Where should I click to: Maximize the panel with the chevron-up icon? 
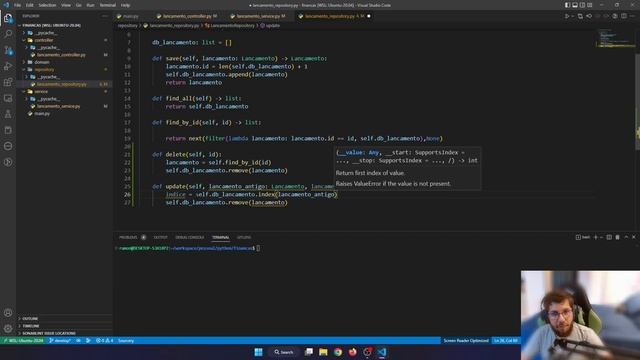pos(626,237)
